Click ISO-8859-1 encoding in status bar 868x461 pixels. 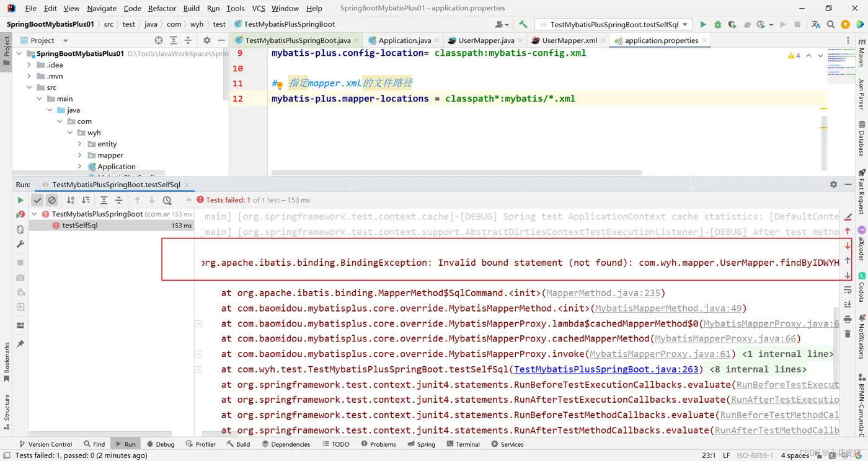755,455
